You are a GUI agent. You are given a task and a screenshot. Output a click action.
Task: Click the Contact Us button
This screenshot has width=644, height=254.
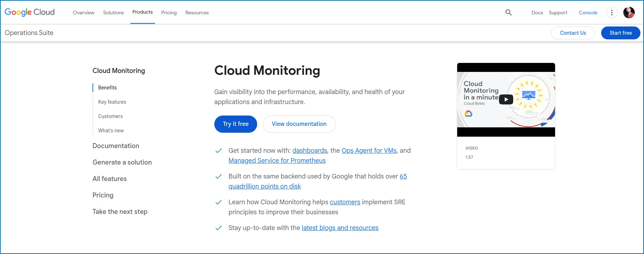tap(573, 33)
